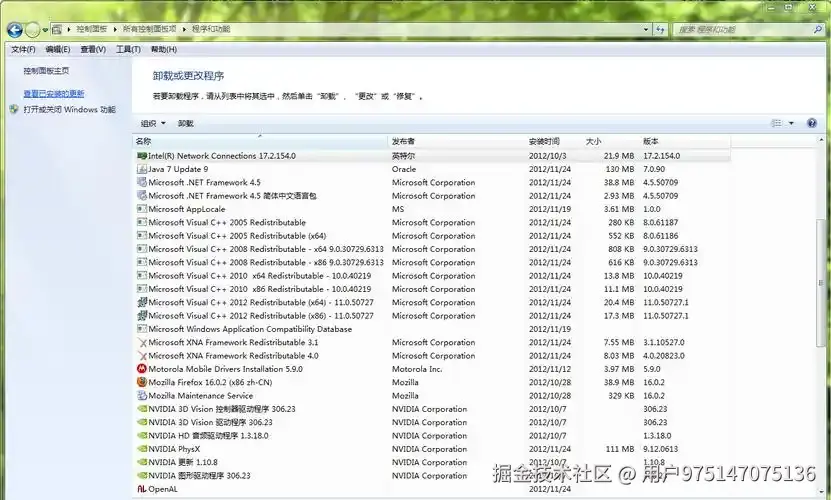Click the NVIDIA 图形驱动程序 306.23 icon
Image resolution: width=831 pixels, height=500 pixels.
(x=142, y=476)
